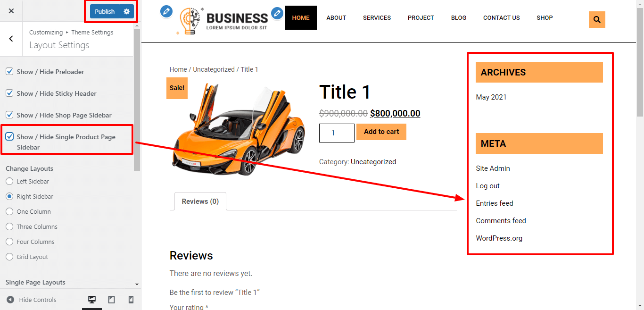644x310 pixels.
Task: Click the Add to cart button
Action: (x=381, y=132)
